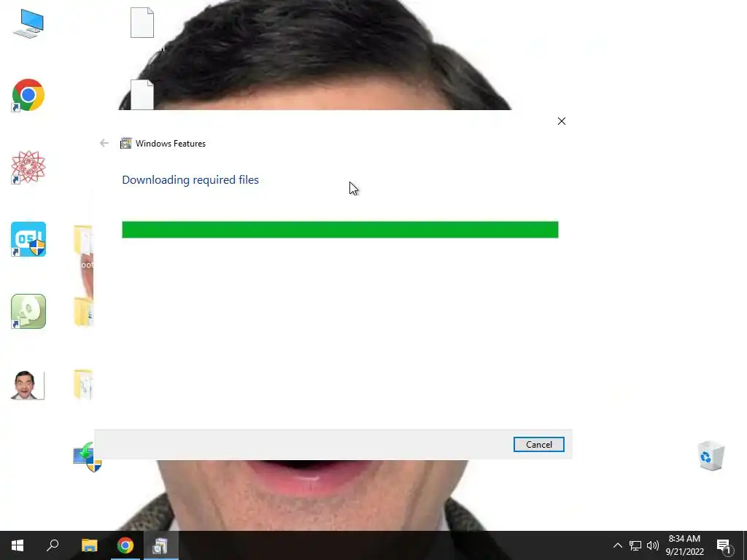Open the blue OS shield desktop shortcut
The width and height of the screenshot is (747, 560).
point(28,239)
